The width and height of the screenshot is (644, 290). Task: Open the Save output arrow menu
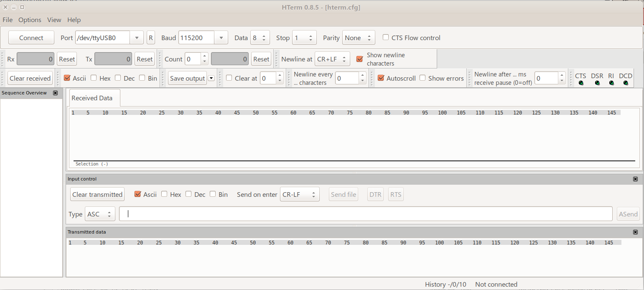click(x=211, y=78)
